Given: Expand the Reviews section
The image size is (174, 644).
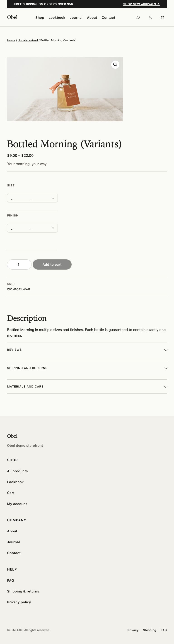Looking at the screenshot, I should point(87,350).
